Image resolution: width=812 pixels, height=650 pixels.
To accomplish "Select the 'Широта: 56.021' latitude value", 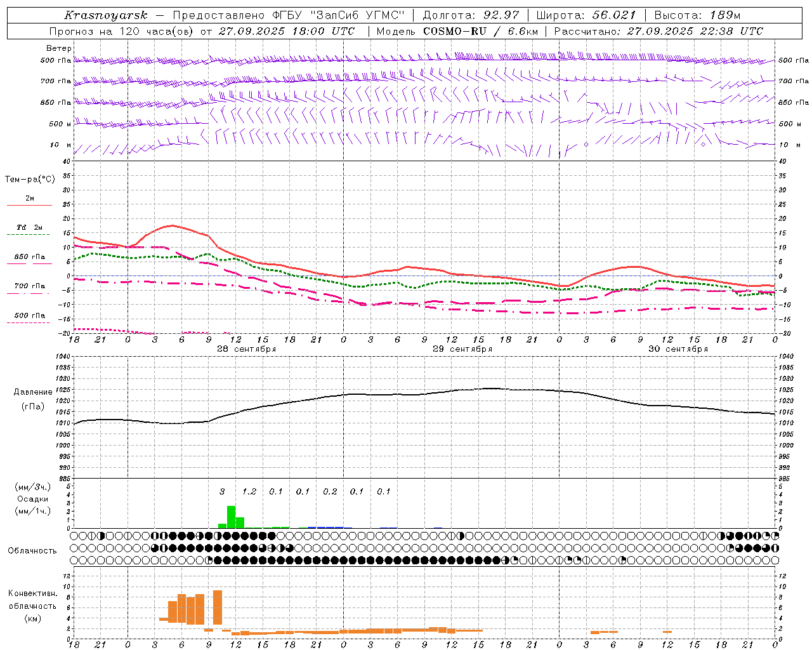I will pyautogui.click(x=587, y=15).
